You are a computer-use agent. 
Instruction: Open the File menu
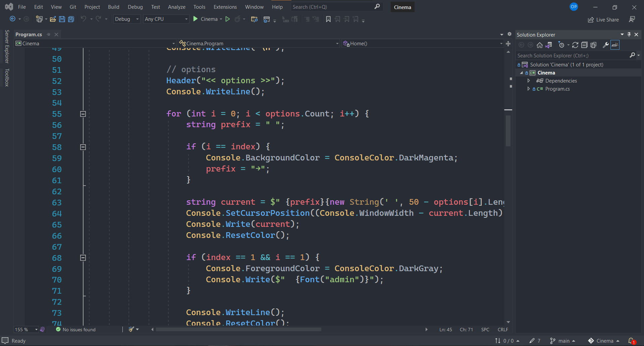coord(22,7)
